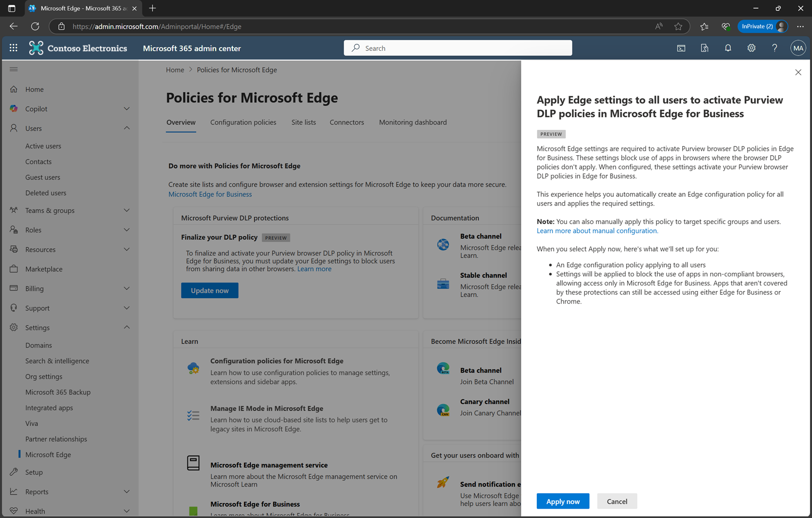
Task: Open the InPrivate profile button
Action: (x=763, y=26)
